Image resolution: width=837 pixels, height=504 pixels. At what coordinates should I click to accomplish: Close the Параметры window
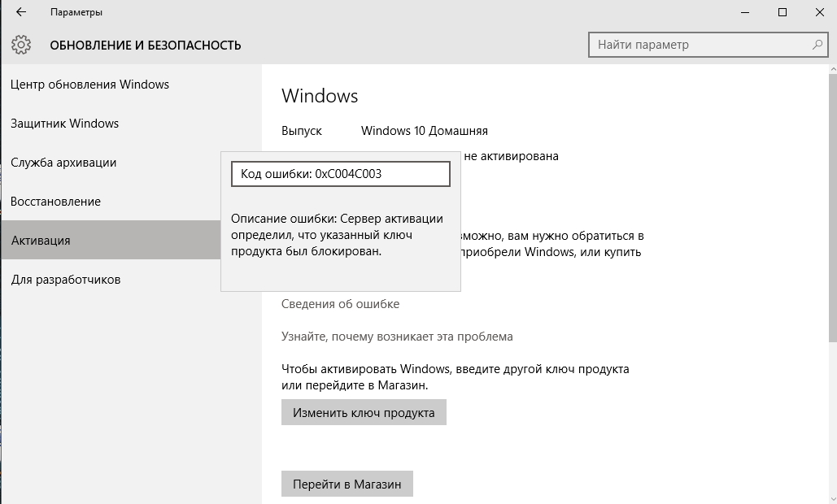tap(819, 12)
